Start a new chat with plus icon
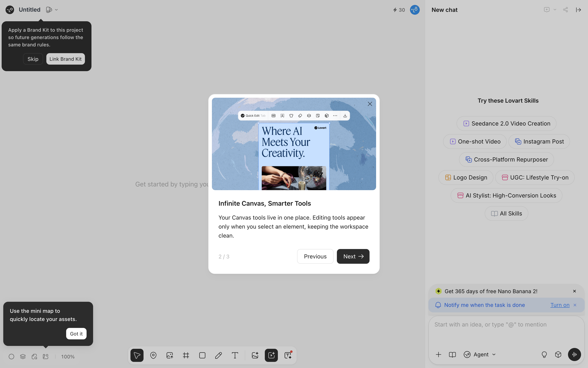Viewport: 588px width, 368px height. (x=547, y=10)
